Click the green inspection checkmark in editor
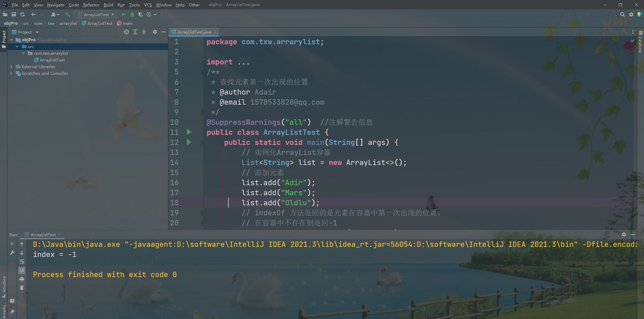The width and height of the screenshot is (644, 319). tap(633, 41)
